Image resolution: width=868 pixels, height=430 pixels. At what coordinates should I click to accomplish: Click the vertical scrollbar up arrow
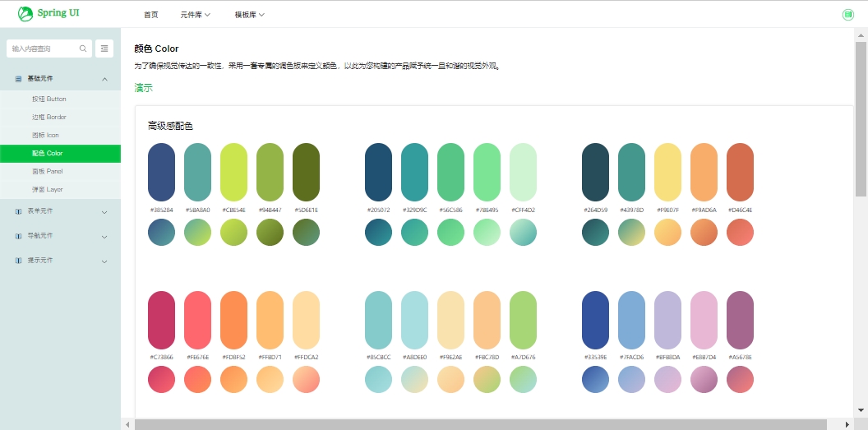pyautogui.click(x=861, y=35)
